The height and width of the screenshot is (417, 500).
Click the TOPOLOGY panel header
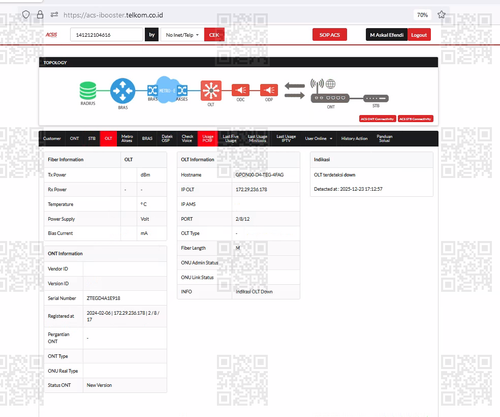pos(238,62)
